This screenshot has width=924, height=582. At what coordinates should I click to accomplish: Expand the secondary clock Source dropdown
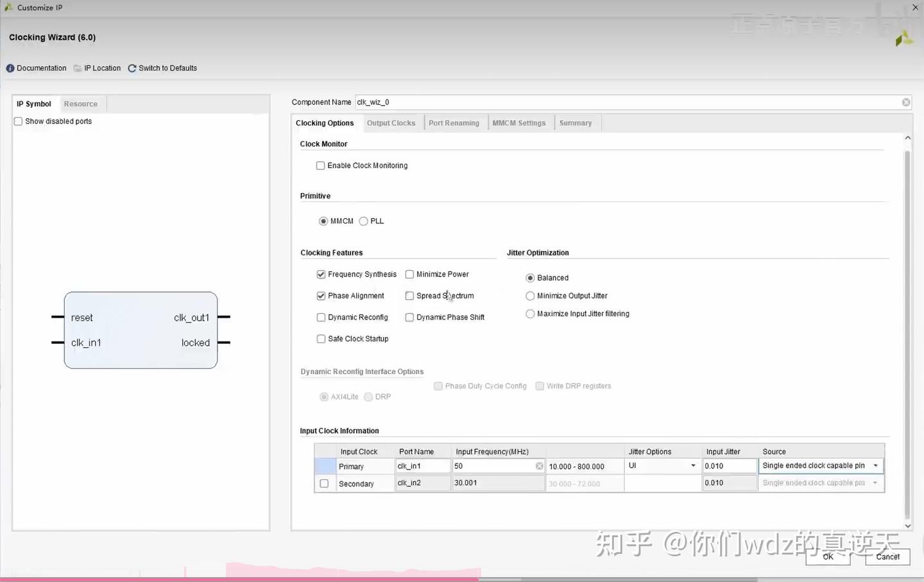pyautogui.click(x=875, y=483)
